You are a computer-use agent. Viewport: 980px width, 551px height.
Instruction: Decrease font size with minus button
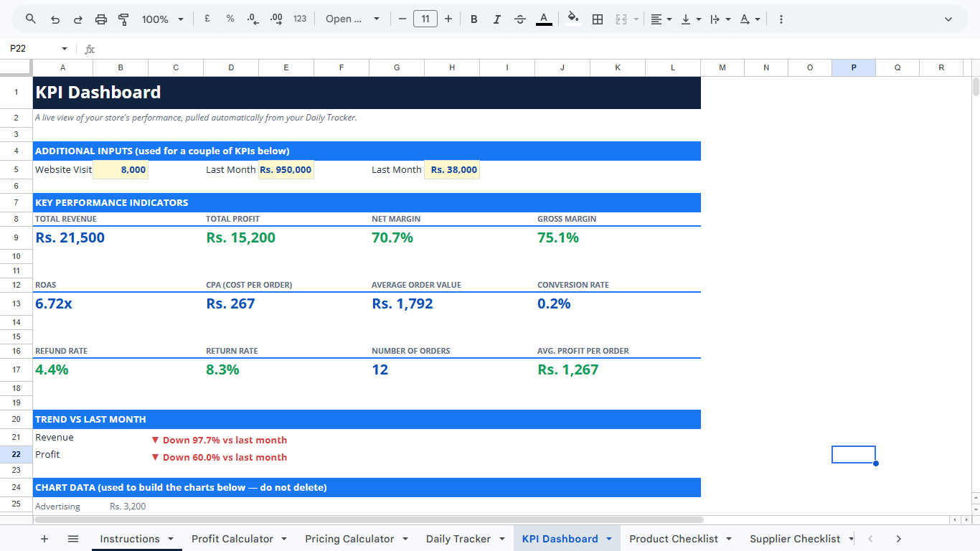[x=402, y=19]
